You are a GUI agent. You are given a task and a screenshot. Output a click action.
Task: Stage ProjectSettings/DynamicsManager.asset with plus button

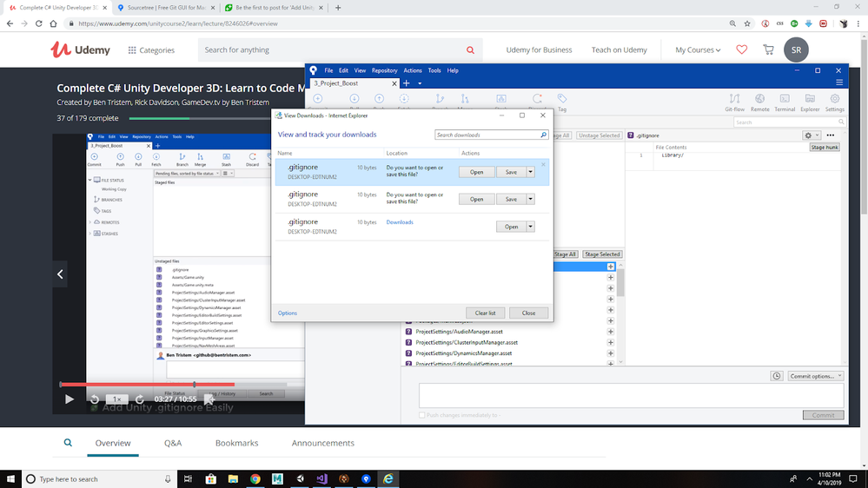[x=611, y=353]
